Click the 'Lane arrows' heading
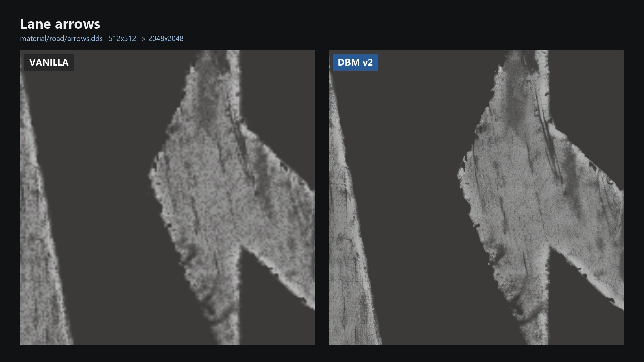This screenshot has width=644, height=362. [x=60, y=24]
